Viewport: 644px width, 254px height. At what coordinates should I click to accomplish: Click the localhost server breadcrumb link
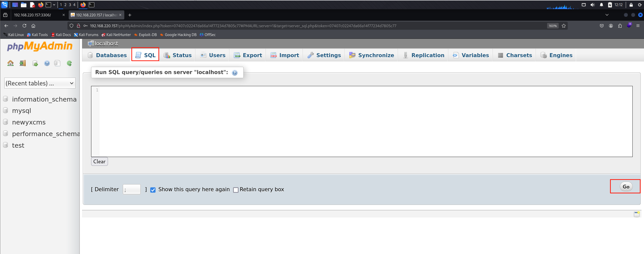coord(106,44)
